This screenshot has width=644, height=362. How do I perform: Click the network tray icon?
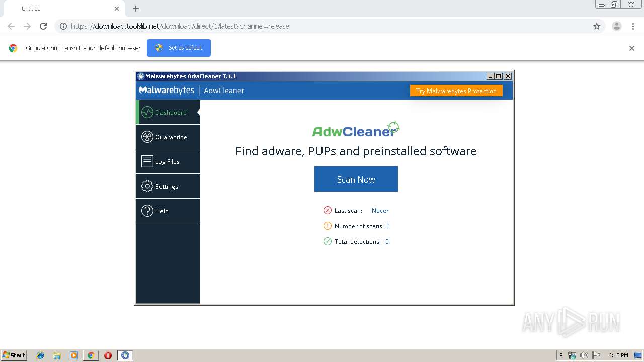(572, 355)
